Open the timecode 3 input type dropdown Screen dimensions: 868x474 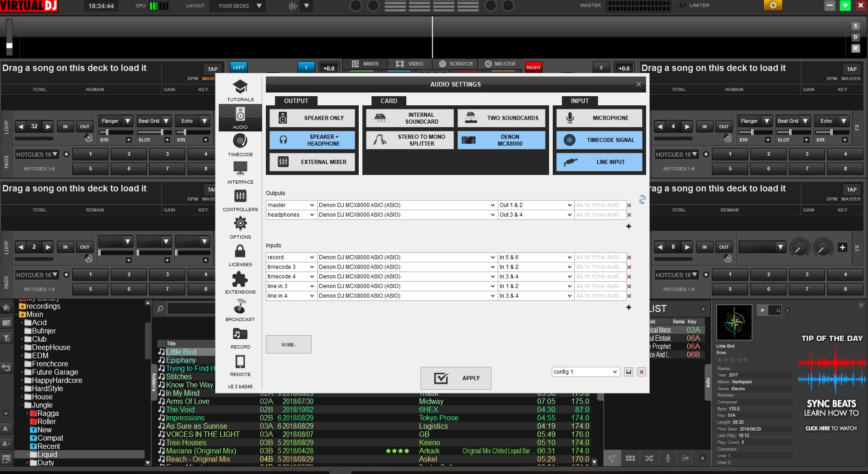pyautogui.click(x=291, y=267)
